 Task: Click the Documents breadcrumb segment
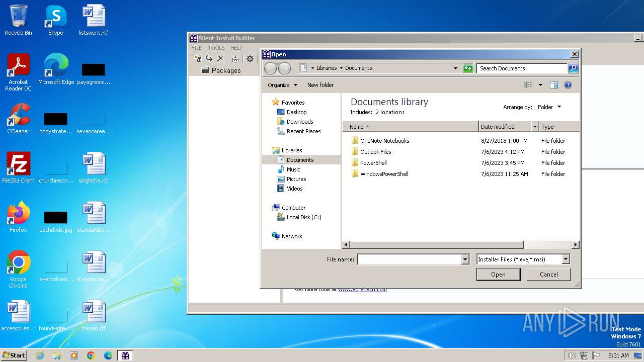pyautogui.click(x=359, y=68)
